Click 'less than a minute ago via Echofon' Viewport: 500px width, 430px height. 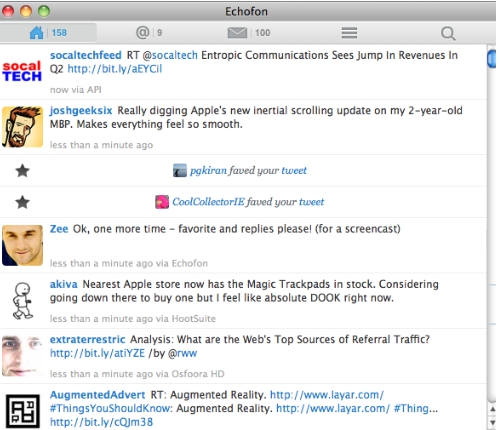pyautogui.click(x=129, y=263)
